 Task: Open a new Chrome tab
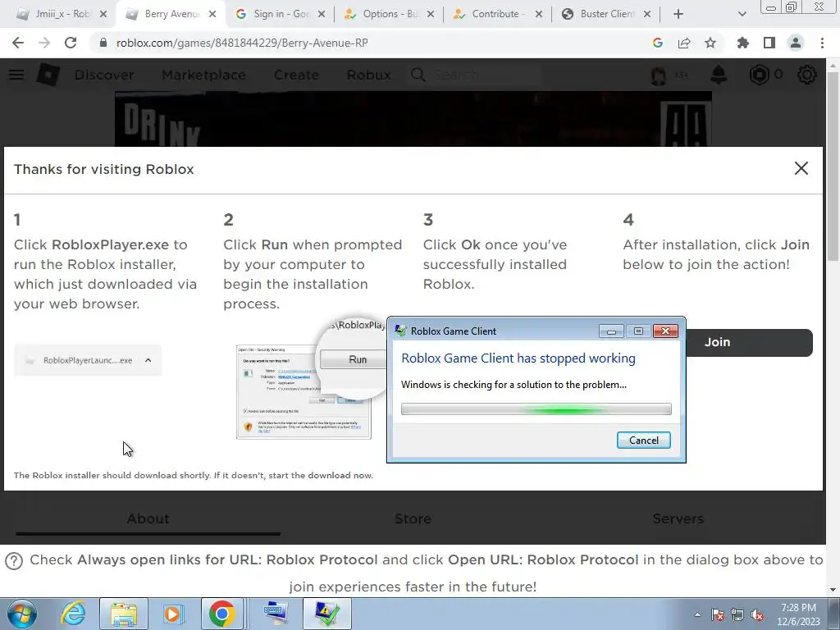pos(678,14)
